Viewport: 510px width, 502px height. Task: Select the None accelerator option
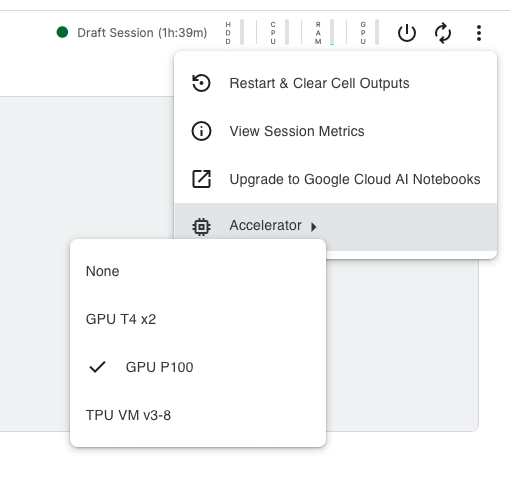198,271
